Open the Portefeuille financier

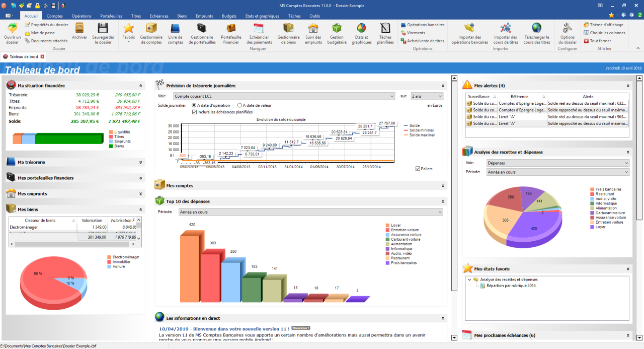[x=231, y=34]
